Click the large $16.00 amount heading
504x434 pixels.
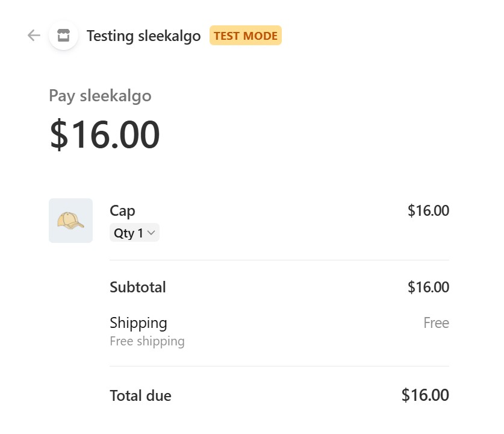[x=105, y=134]
